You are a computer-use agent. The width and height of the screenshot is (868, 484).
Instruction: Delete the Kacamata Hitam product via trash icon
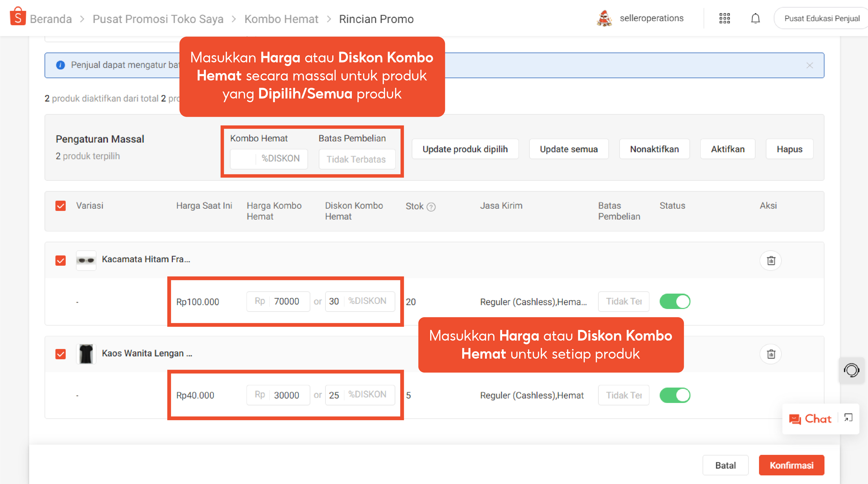(x=771, y=260)
